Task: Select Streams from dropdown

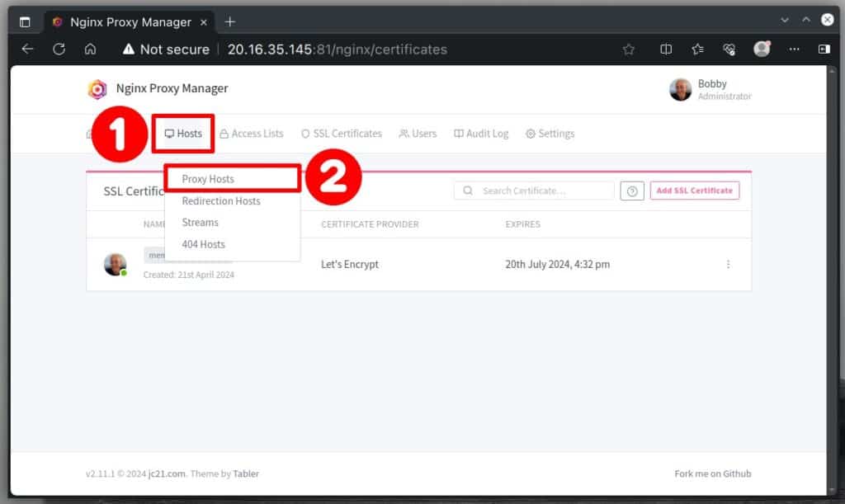Action: coord(232,223)
